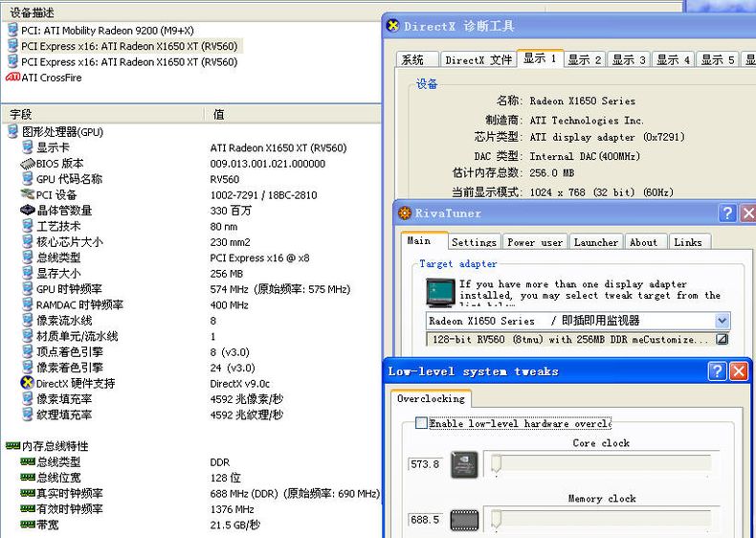Enable low-level hardware overclocking checkbox
Image resolution: width=756 pixels, height=538 pixels.
[421, 423]
